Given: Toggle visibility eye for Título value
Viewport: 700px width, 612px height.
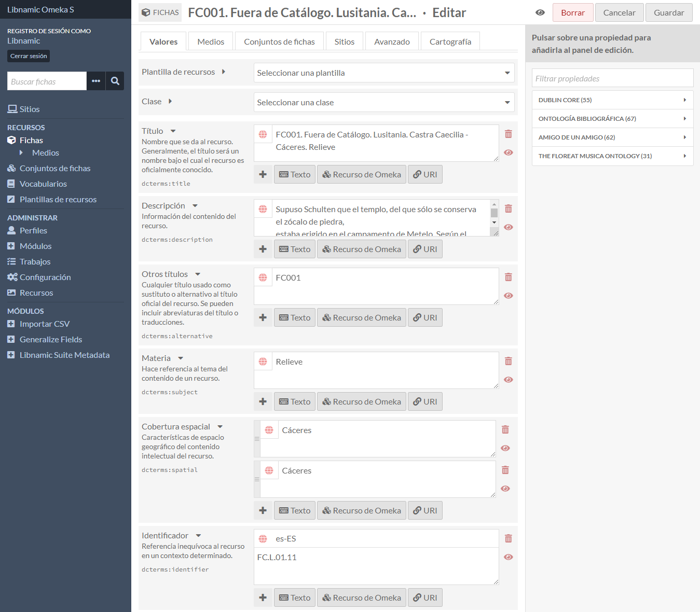Looking at the screenshot, I should (509, 152).
